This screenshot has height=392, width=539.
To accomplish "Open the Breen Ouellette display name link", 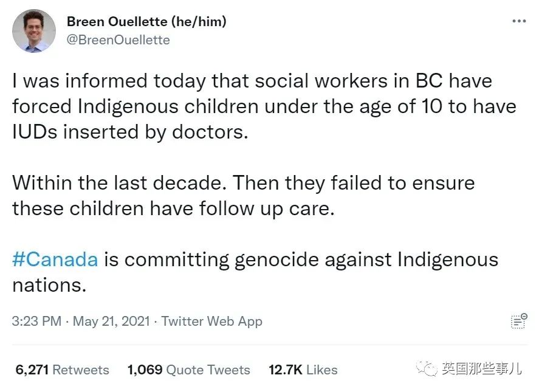I will [x=117, y=22].
